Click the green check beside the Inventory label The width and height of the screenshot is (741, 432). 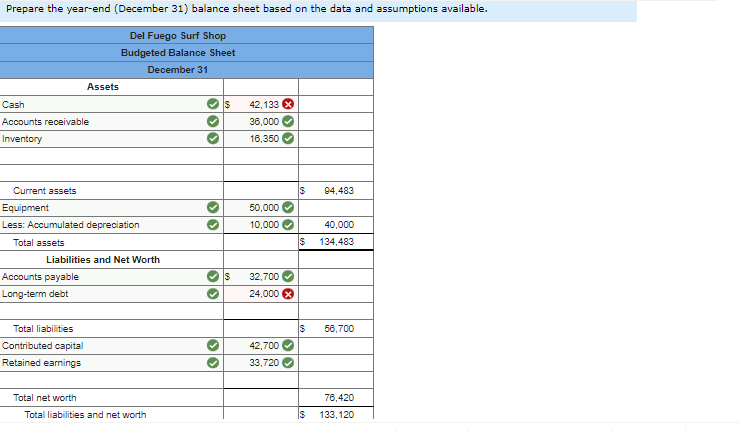point(213,138)
